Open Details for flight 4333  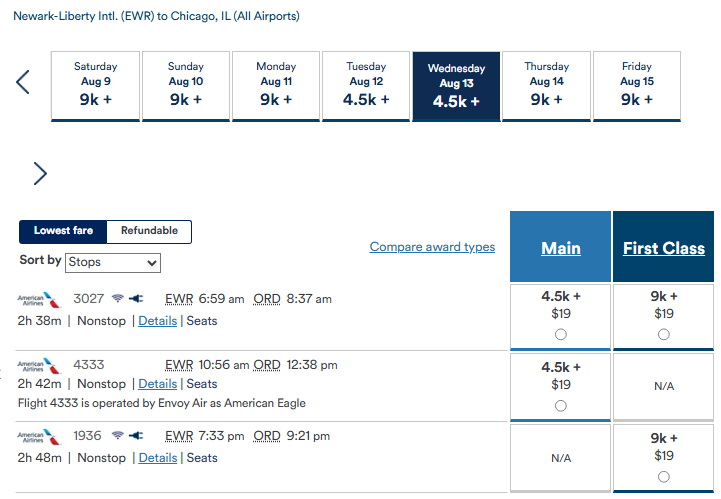click(158, 384)
